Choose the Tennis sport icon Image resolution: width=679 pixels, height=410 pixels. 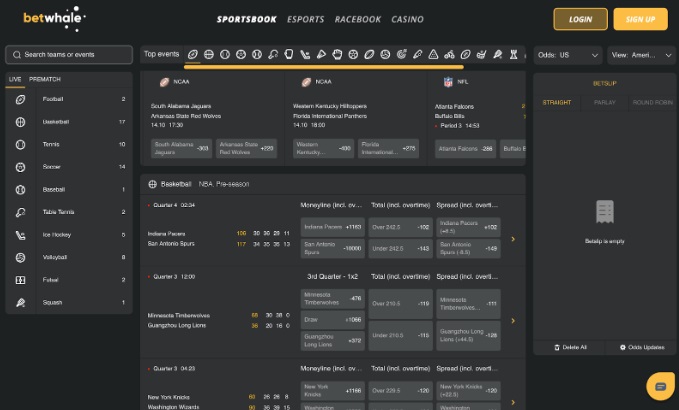pyautogui.click(x=21, y=144)
